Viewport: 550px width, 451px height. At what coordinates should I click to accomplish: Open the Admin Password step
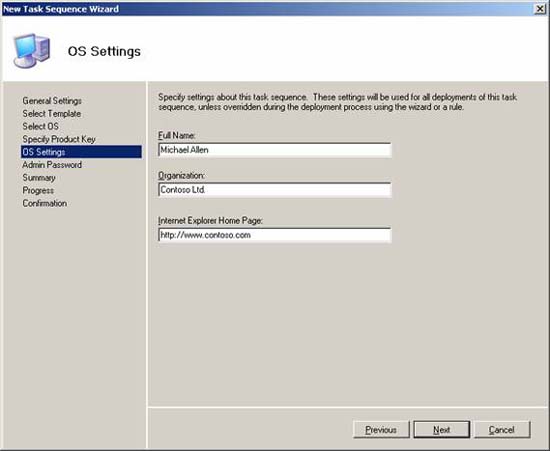(x=52, y=165)
